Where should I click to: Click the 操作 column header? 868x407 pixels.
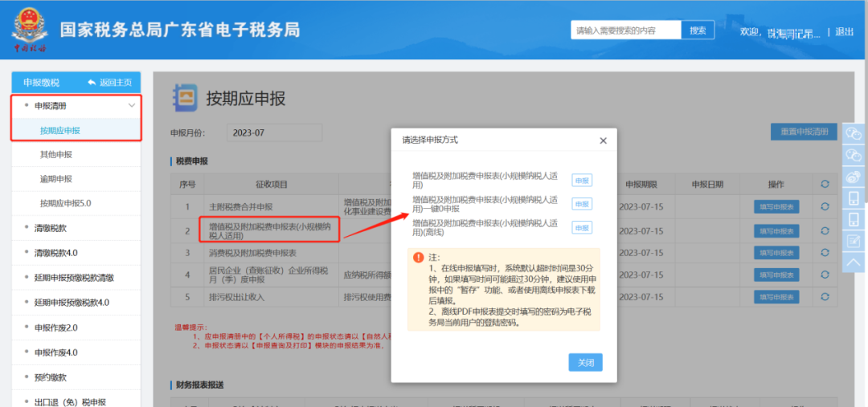pos(776,184)
